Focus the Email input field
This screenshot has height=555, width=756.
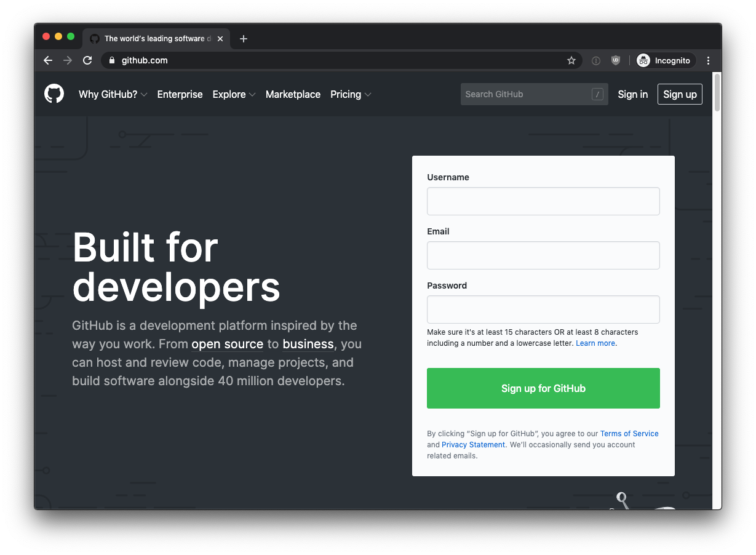[x=543, y=255]
